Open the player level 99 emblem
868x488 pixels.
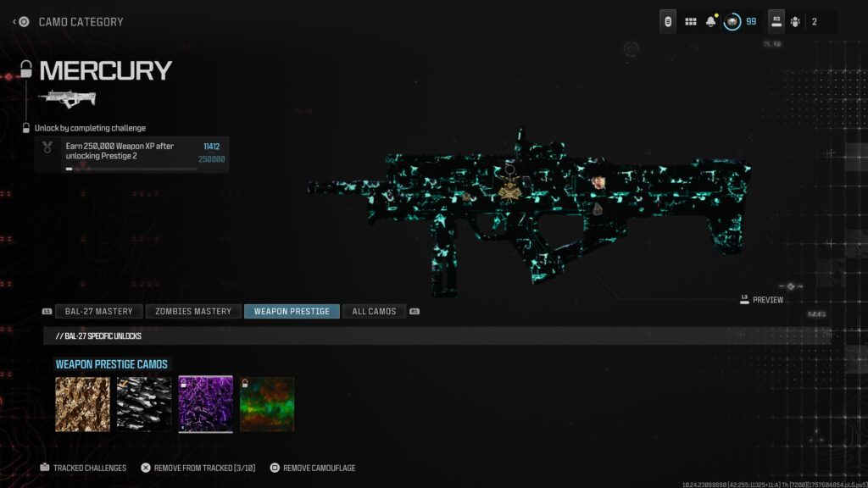732,21
